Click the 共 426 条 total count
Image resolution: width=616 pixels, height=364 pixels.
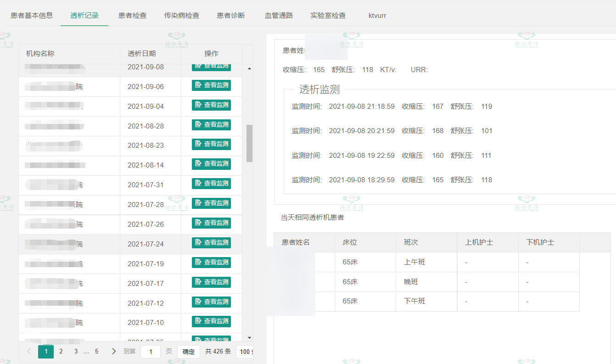pos(218,352)
